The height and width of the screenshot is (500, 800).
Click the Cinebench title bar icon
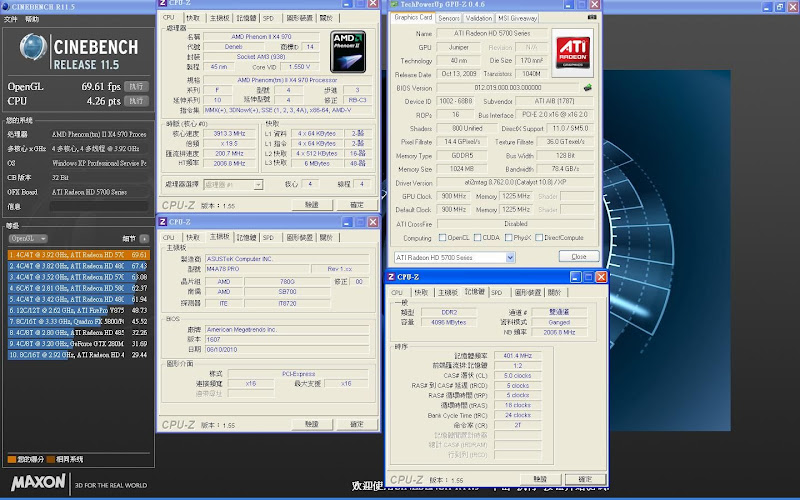[6, 7]
